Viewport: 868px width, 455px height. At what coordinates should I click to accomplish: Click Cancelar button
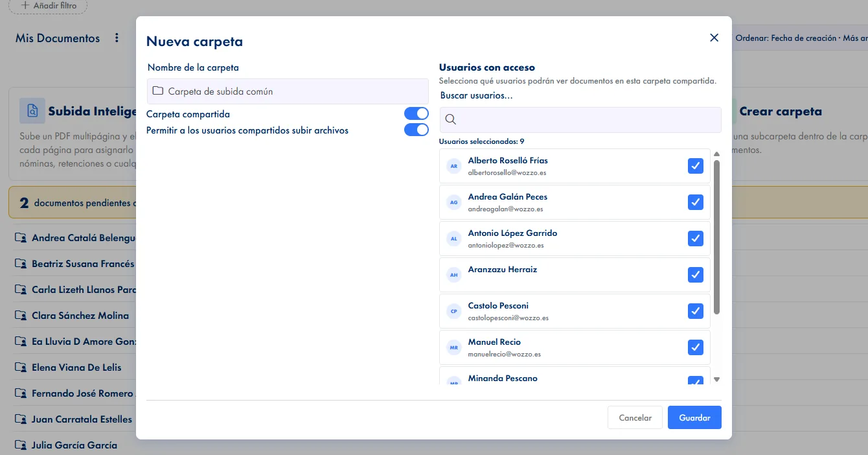(635, 417)
